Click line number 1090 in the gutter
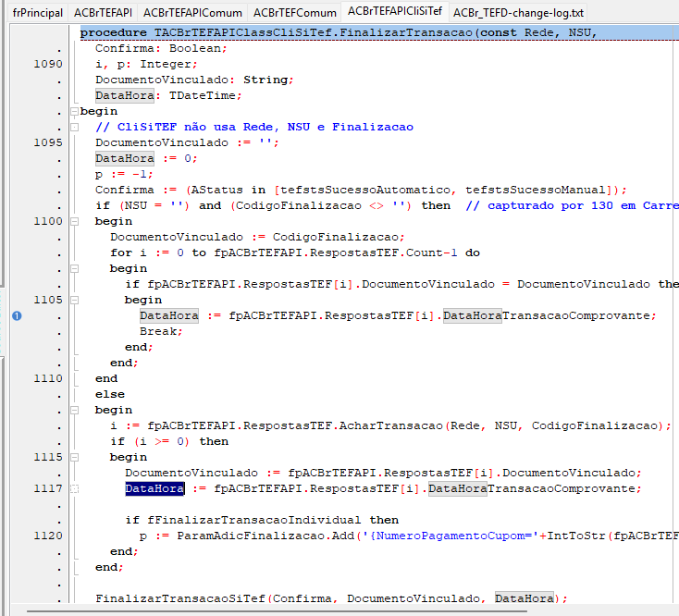The width and height of the screenshot is (679, 616). (48, 64)
